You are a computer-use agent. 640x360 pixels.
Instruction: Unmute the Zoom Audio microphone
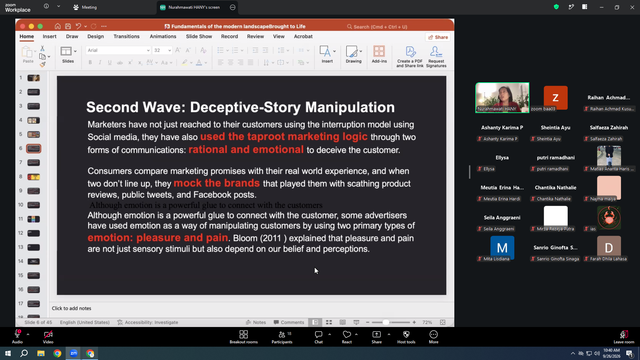[17, 337]
